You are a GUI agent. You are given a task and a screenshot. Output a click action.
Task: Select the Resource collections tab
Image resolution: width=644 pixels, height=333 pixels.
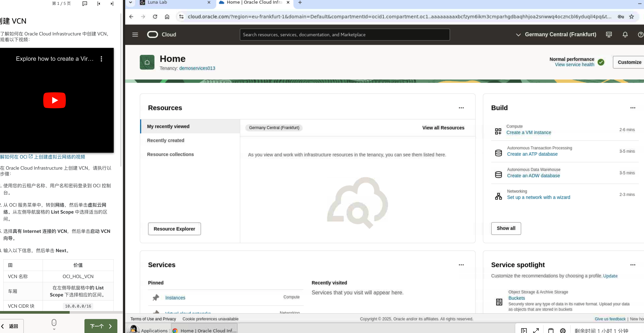170,154
